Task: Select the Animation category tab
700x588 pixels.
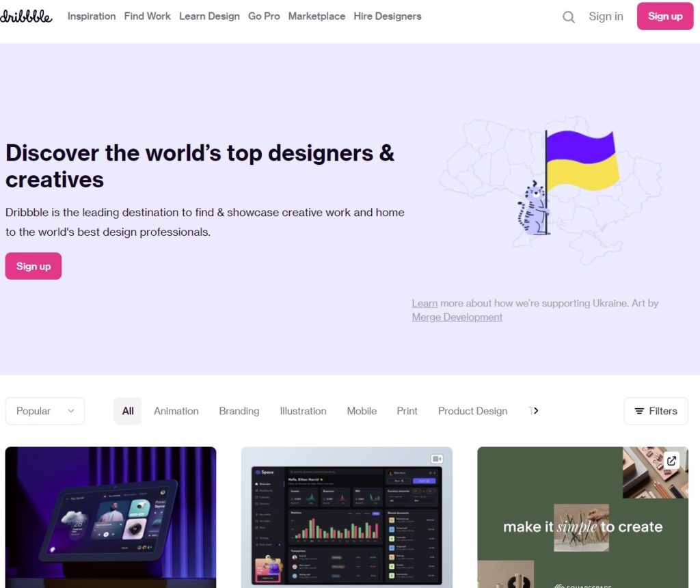Action: (x=176, y=411)
